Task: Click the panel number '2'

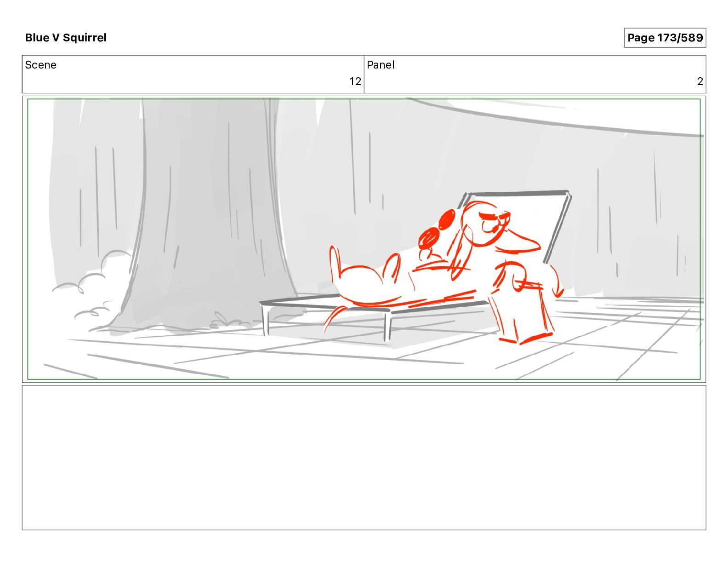Action: (700, 81)
